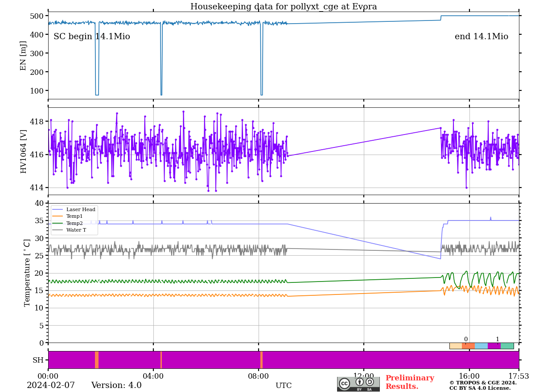
Task: Select the Temp1 legend entry
Action: (68, 216)
